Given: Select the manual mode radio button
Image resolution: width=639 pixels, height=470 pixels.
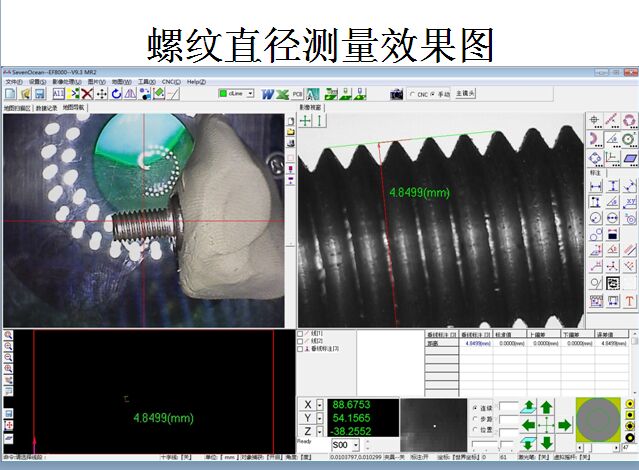Looking at the screenshot, I should pos(433,94).
